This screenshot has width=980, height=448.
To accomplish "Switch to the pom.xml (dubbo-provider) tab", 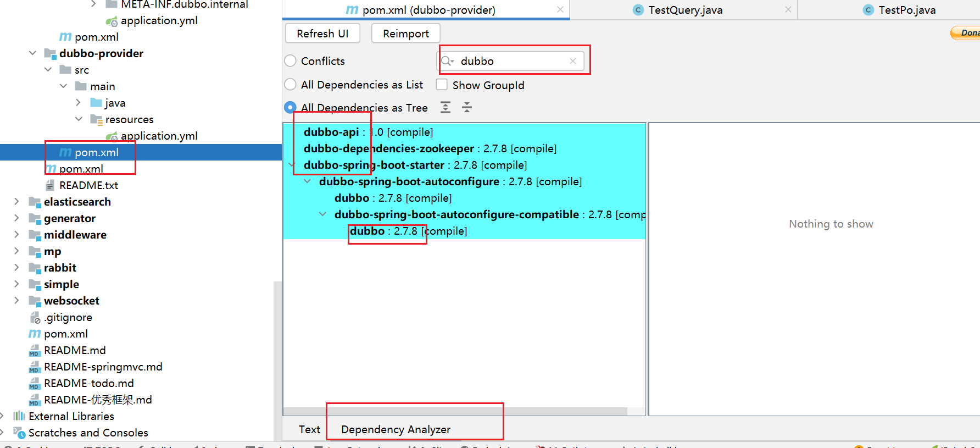I will [426, 10].
